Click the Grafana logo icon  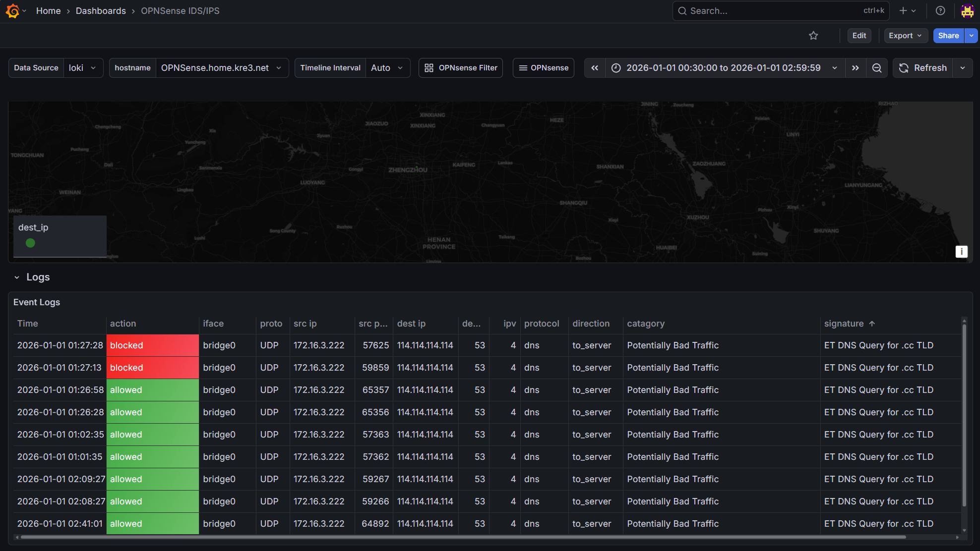13,11
